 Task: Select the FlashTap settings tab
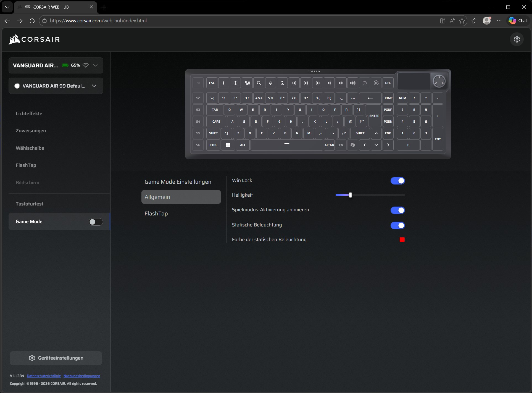[156, 213]
